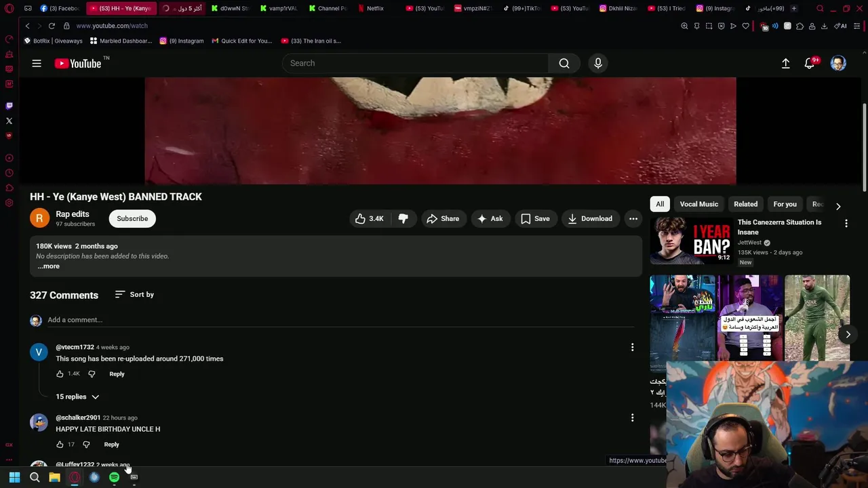Open more actions for the video
The height and width of the screenshot is (488, 868).
[x=633, y=218]
